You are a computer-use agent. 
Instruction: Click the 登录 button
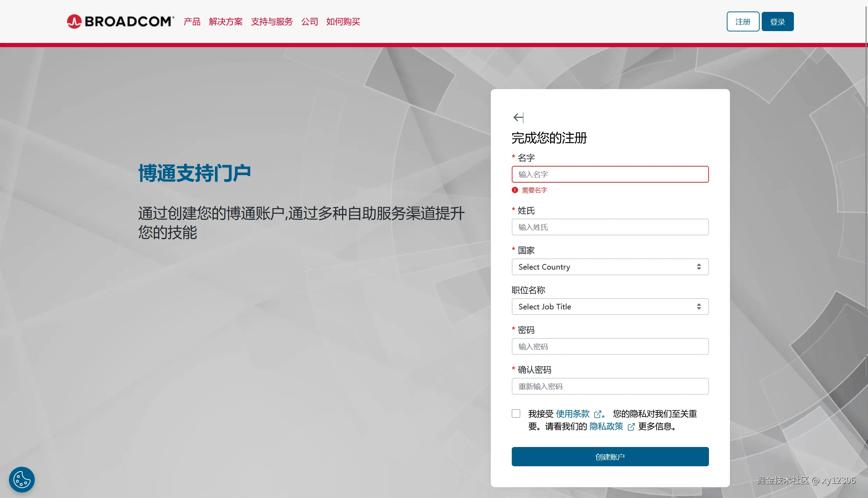pyautogui.click(x=777, y=22)
